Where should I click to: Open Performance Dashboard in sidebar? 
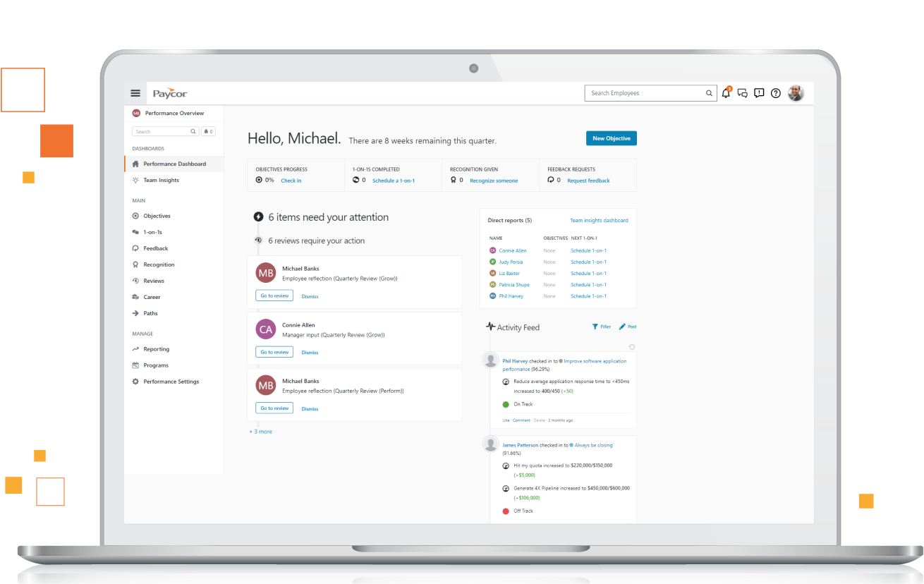click(x=174, y=164)
